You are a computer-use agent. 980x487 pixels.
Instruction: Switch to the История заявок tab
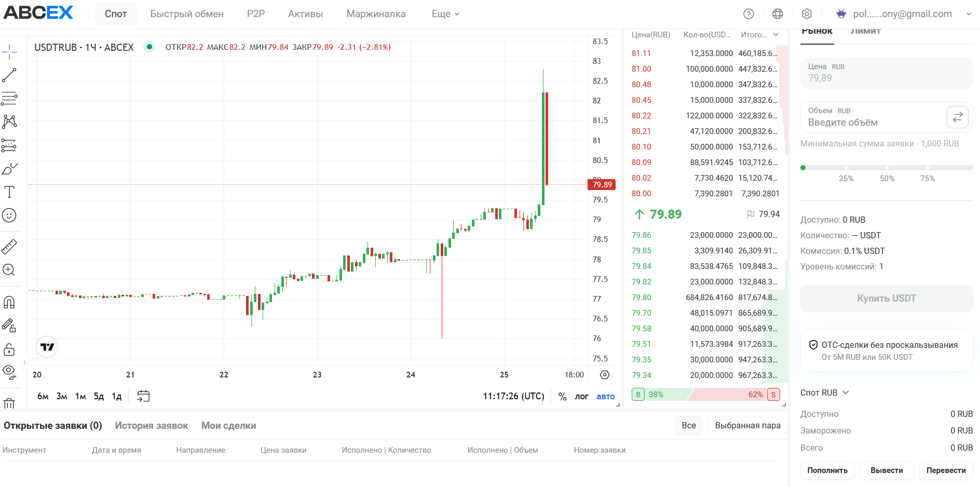(x=152, y=426)
